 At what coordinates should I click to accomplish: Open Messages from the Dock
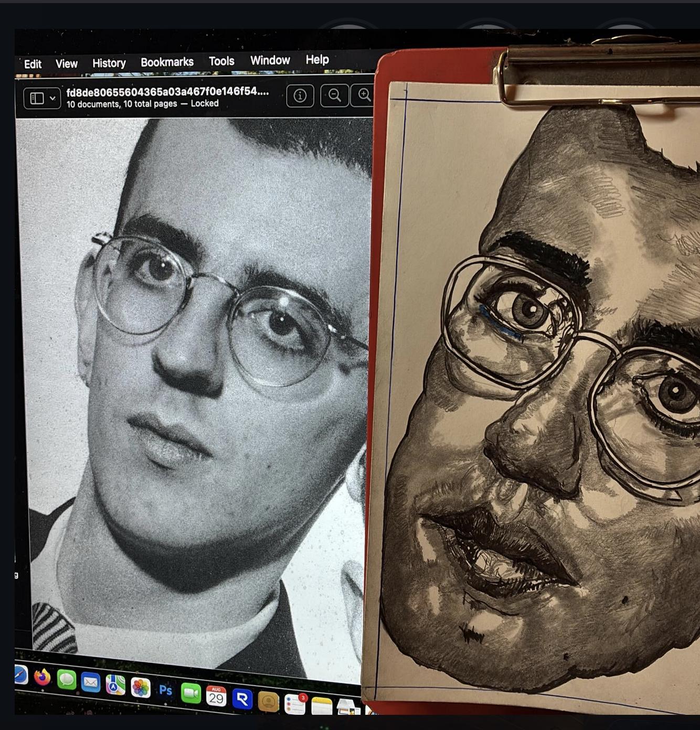point(65,682)
